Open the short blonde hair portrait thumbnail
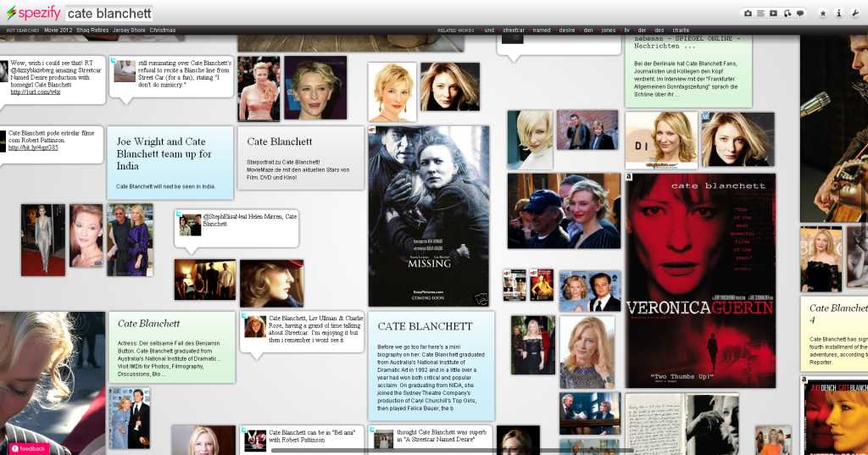Image resolution: width=868 pixels, height=455 pixels. 392,92
